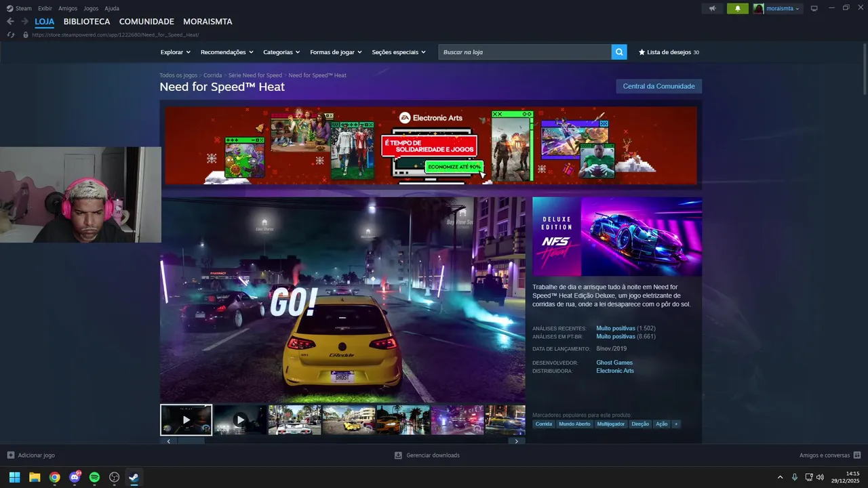The image size is (868, 488).
Task: Click the announcements megaphone icon
Action: click(x=712, y=9)
